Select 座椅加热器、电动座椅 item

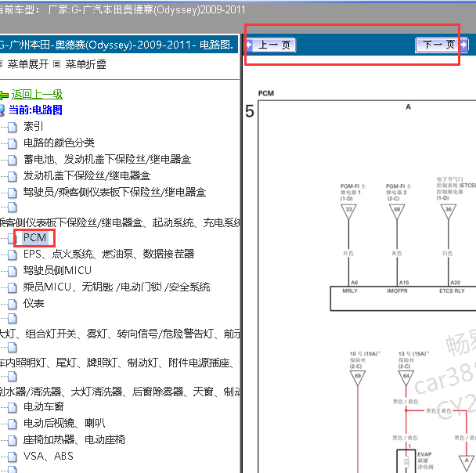(x=74, y=439)
